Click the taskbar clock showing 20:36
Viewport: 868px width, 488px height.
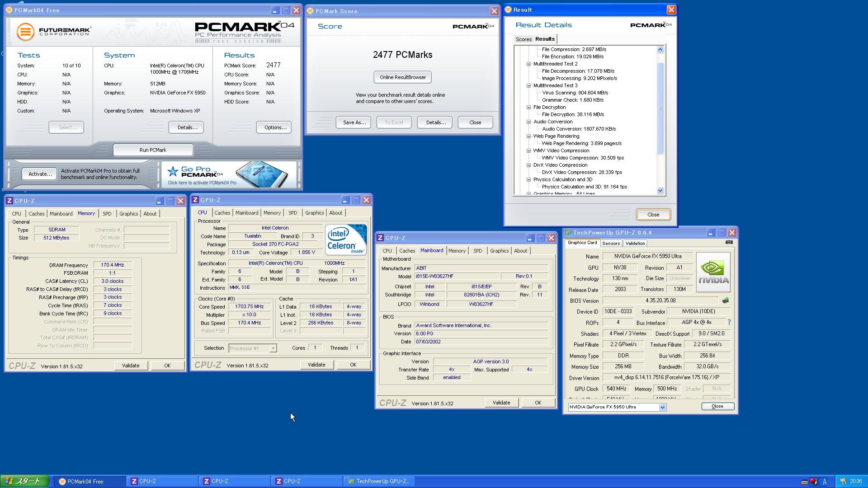(x=855, y=481)
